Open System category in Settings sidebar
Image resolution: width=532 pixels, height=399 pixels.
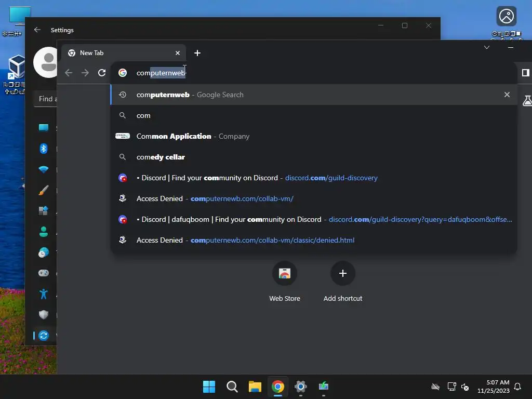click(x=44, y=128)
